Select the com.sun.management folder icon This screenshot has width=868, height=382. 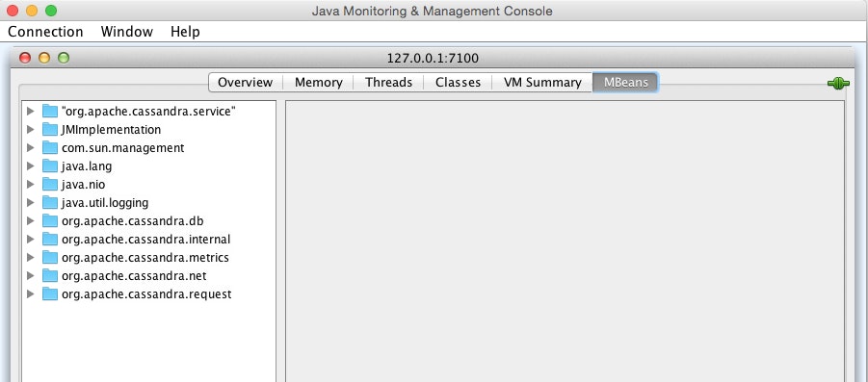[x=50, y=147]
